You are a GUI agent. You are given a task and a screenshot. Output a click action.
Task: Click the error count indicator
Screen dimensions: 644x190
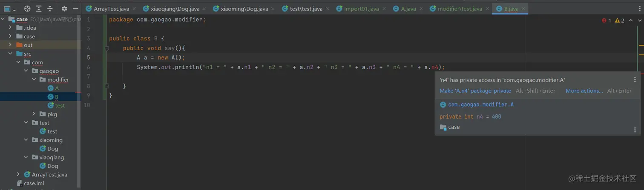click(x=607, y=20)
